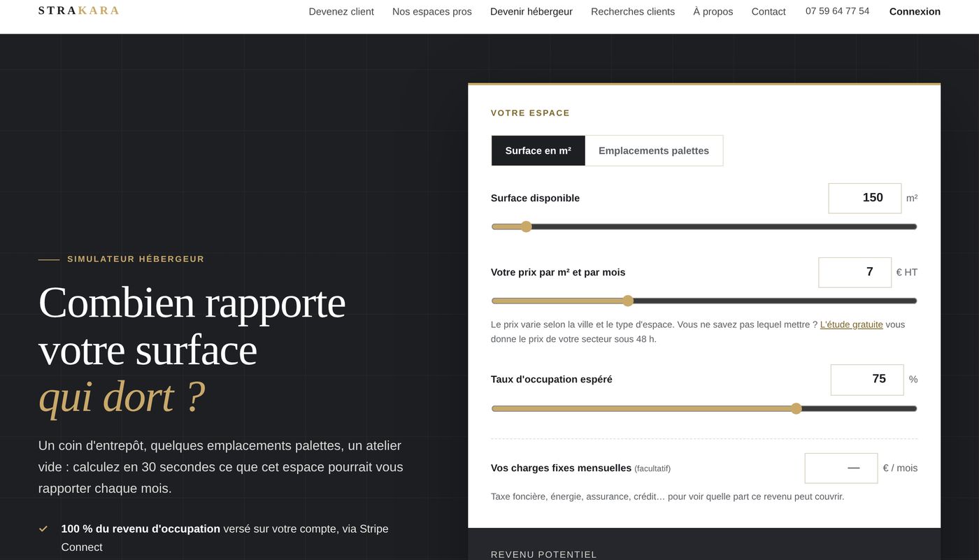The image size is (979, 560).
Task: Focus the prix par m² input field
Action: coord(855,272)
